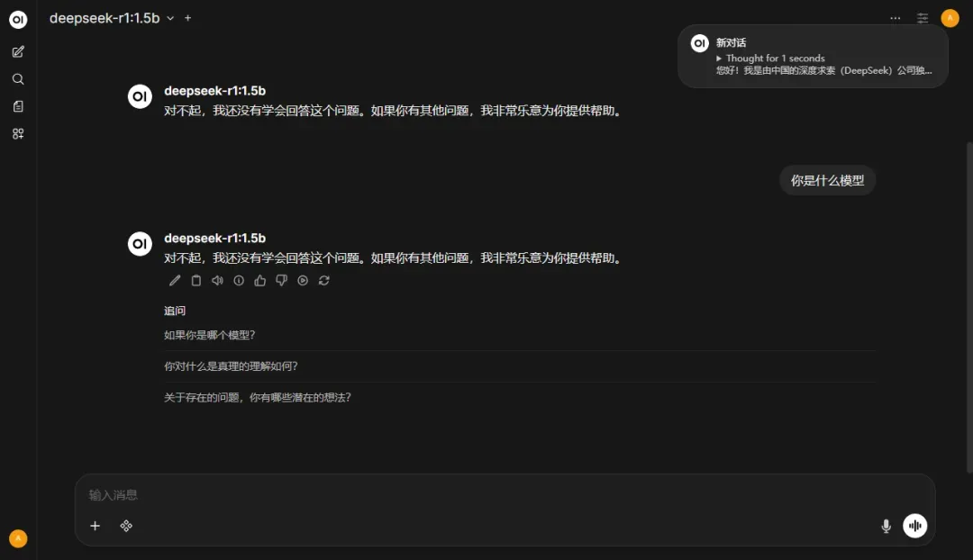Open the notes icon in the sidebar
This screenshot has height=560, width=973.
18,106
